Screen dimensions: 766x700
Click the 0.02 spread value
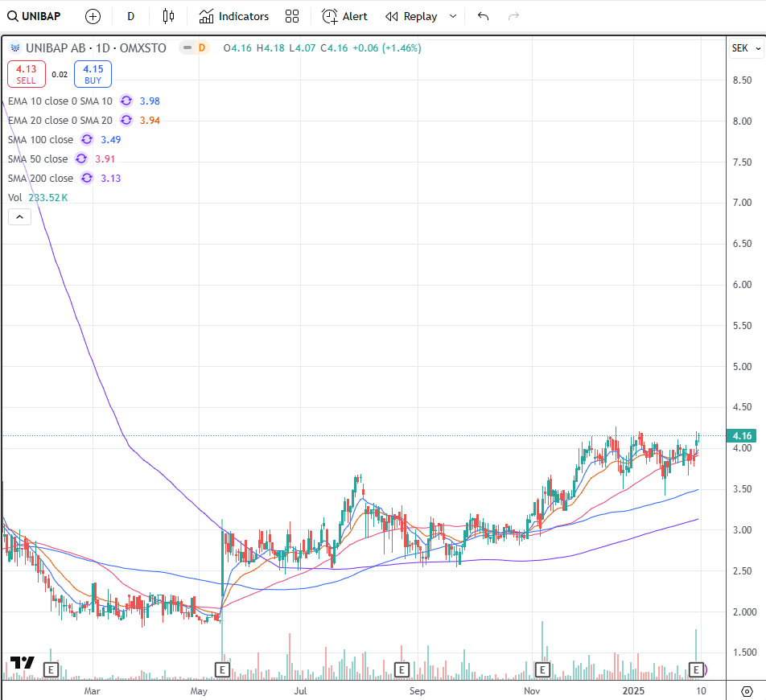click(60, 74)
